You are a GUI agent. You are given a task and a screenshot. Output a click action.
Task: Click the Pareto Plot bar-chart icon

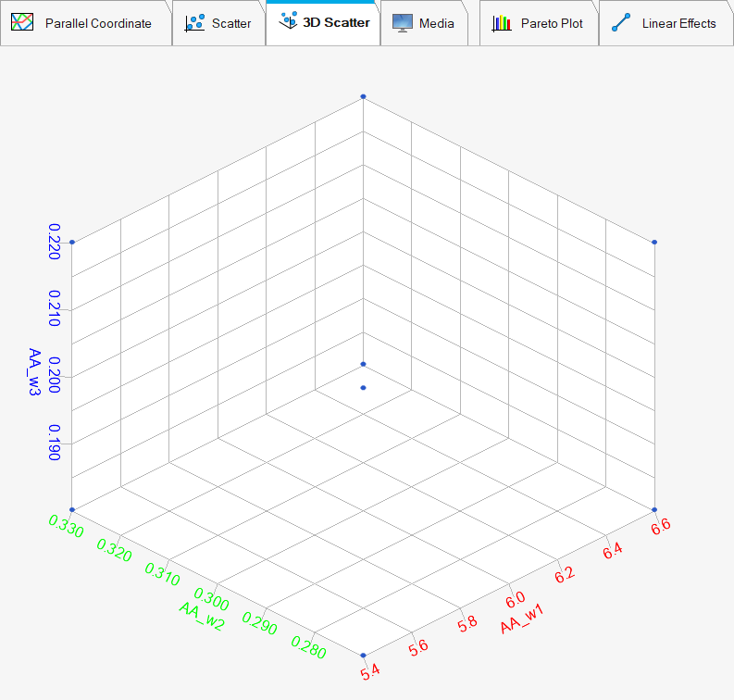502,23
